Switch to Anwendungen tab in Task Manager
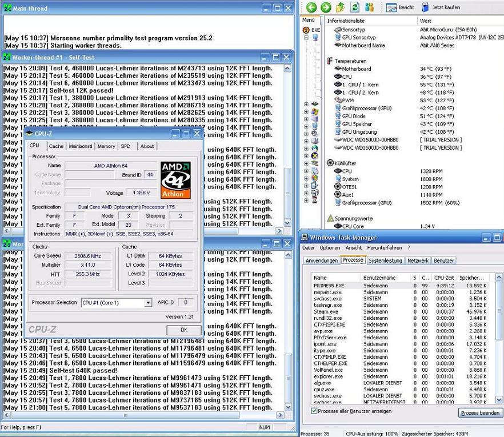The width and height of the screenshot is (504, 437). [x=321, y=260]
